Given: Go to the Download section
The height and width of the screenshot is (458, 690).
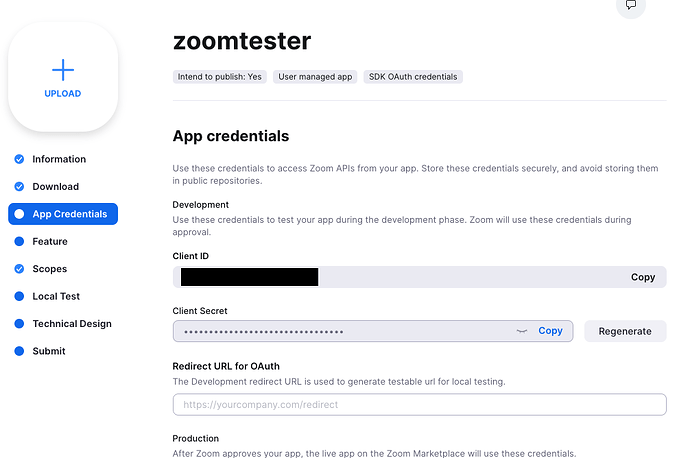Looking at the screenshot, I should [55, 186].
